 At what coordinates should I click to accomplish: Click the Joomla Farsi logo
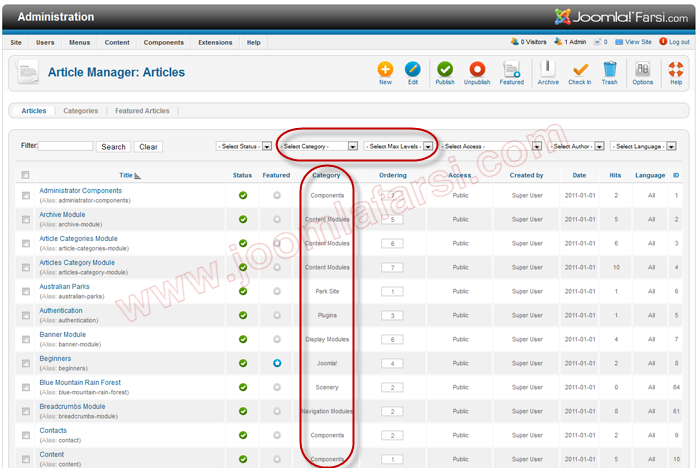[621, 17]
